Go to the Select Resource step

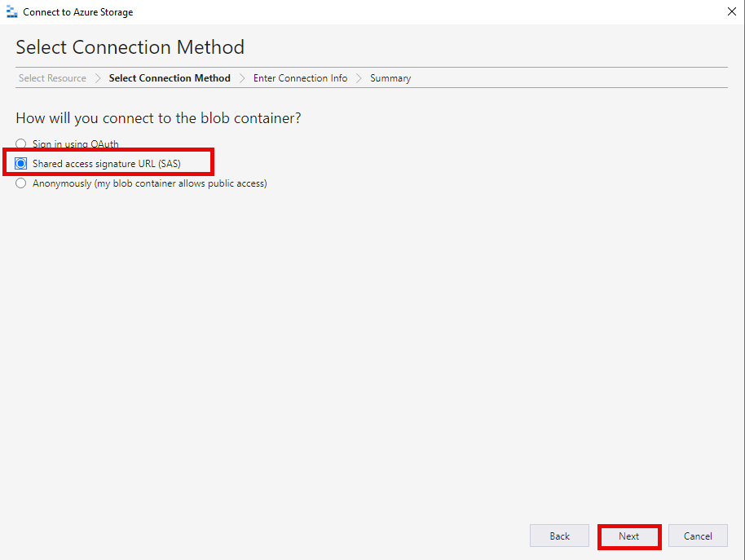click(52, 78)
